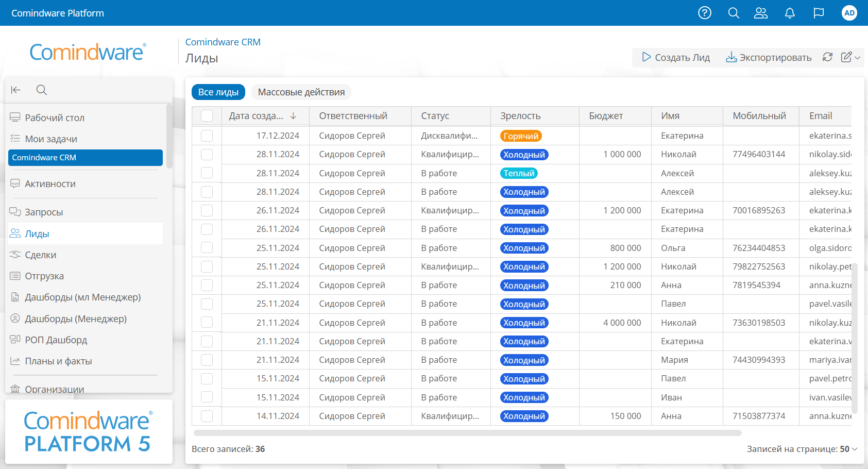Check the row checkbox for Николай 77496403144

point(207,154)
